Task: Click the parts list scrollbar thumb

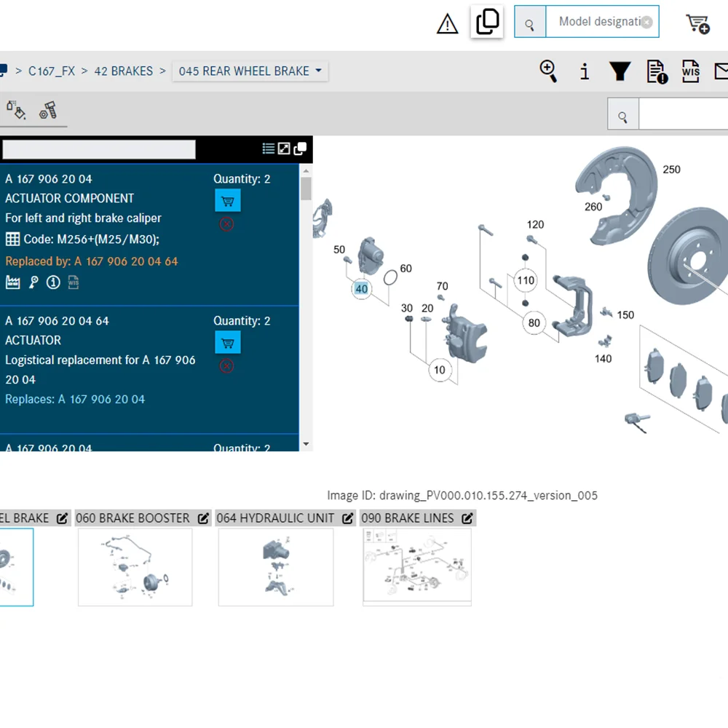Action: (306, 189)
